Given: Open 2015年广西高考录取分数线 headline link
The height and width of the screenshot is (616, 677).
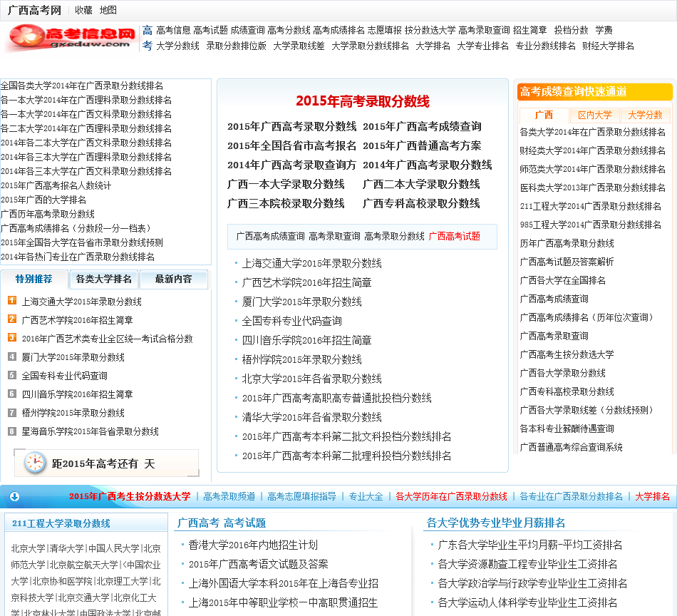Looking at the screenshot, I should pos(292,127).
